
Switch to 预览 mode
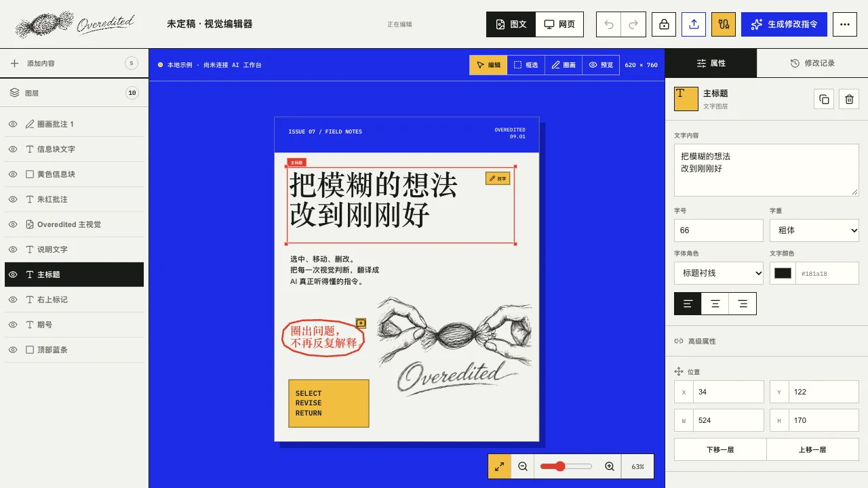(600, 65)
